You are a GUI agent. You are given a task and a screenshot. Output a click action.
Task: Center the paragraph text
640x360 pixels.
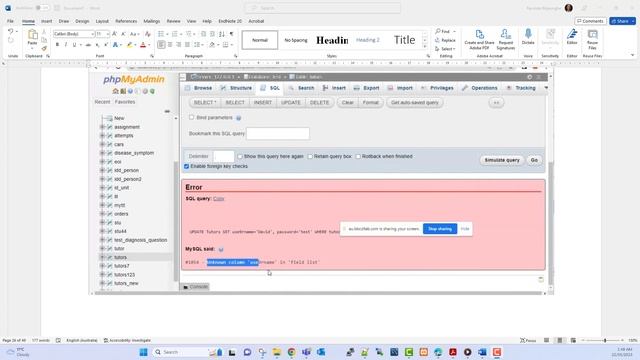170,45
